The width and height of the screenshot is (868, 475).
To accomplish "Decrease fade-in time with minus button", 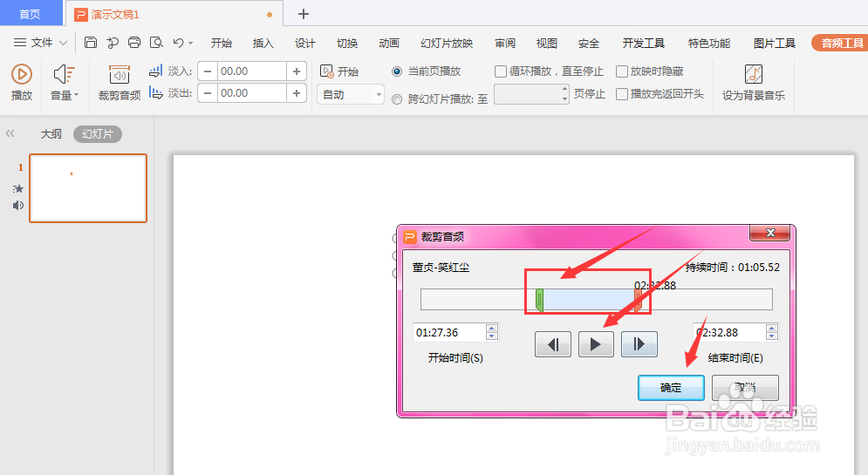I will click(208, 71).
